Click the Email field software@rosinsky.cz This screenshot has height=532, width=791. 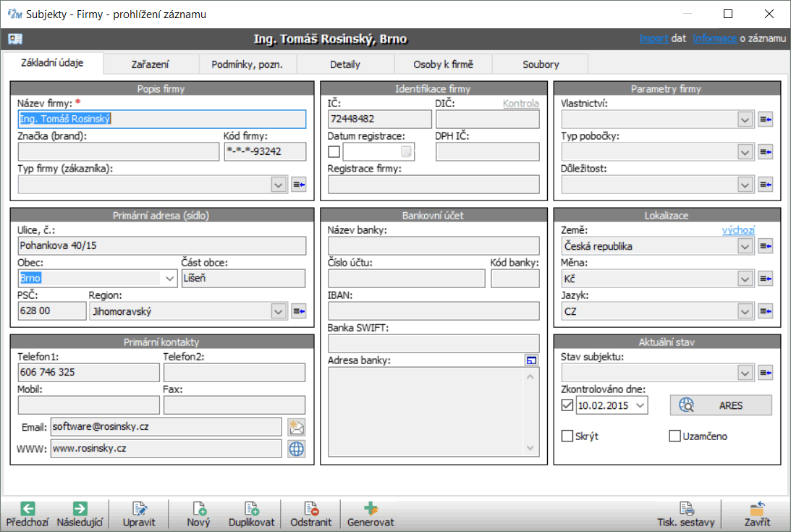pos(166,427)
